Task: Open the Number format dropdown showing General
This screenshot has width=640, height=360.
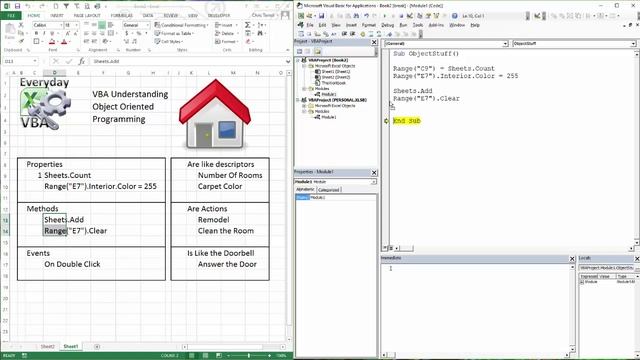Action: (x=147, y=25)
